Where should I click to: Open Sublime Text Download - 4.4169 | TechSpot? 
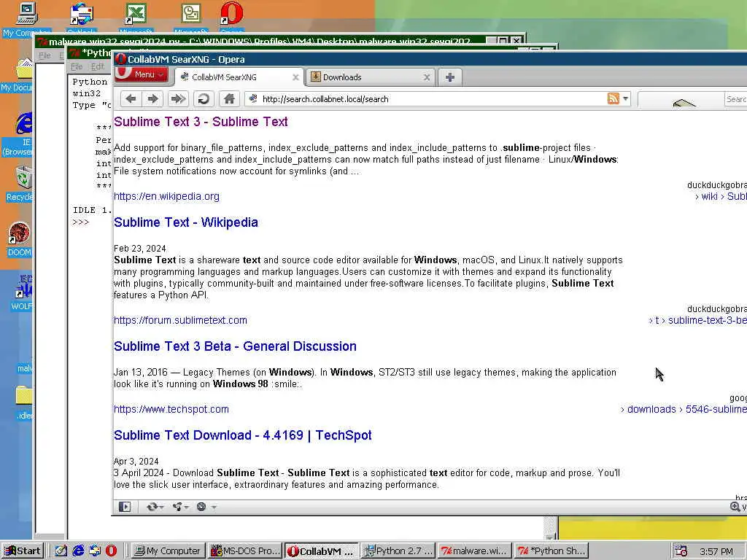point(242,435)
